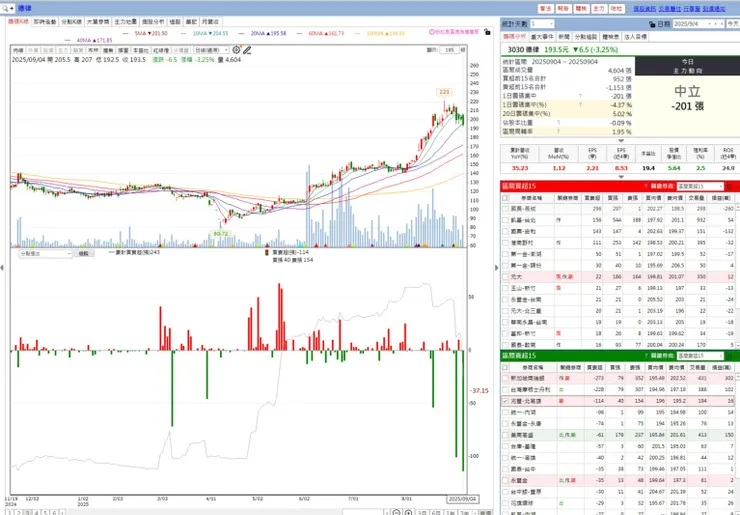Image resolution: width=740 pixels, height=515 pixels.
Task: Check the 元大 row in buy table
Action: [x=505, y=277]
